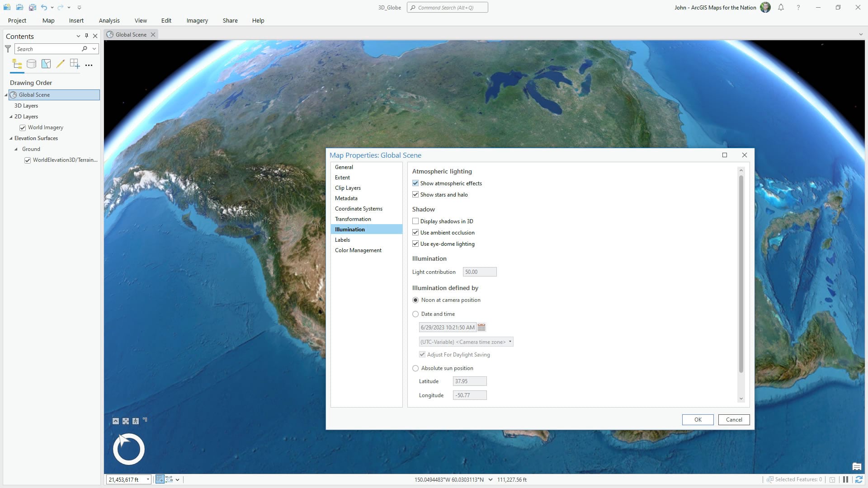Open the calendar date picker icon
The image size is (868, 488).
coord(481,328)
